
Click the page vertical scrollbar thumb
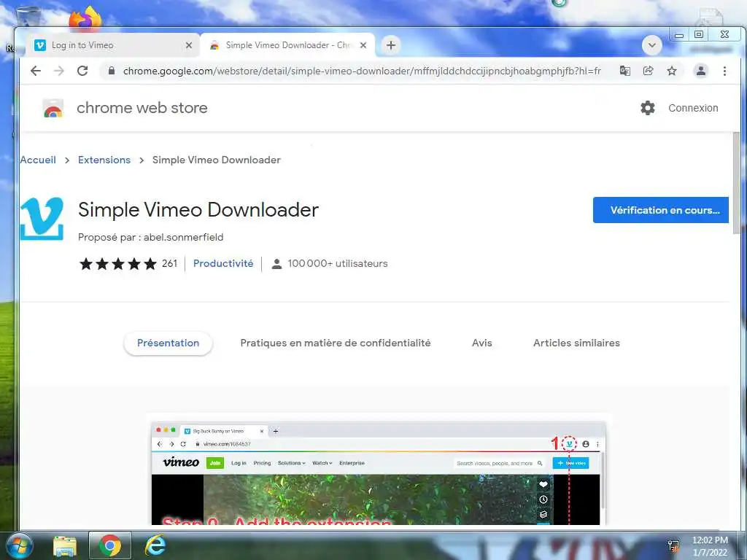737,183
